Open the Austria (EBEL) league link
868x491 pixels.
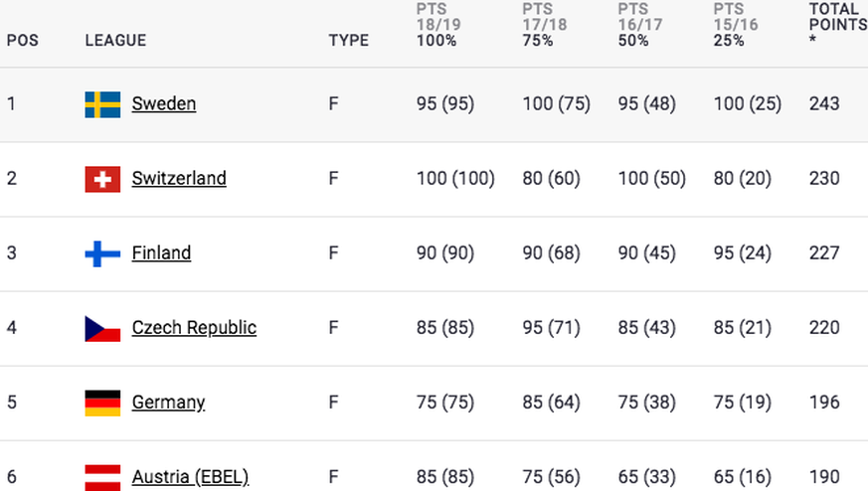[190, 477]
